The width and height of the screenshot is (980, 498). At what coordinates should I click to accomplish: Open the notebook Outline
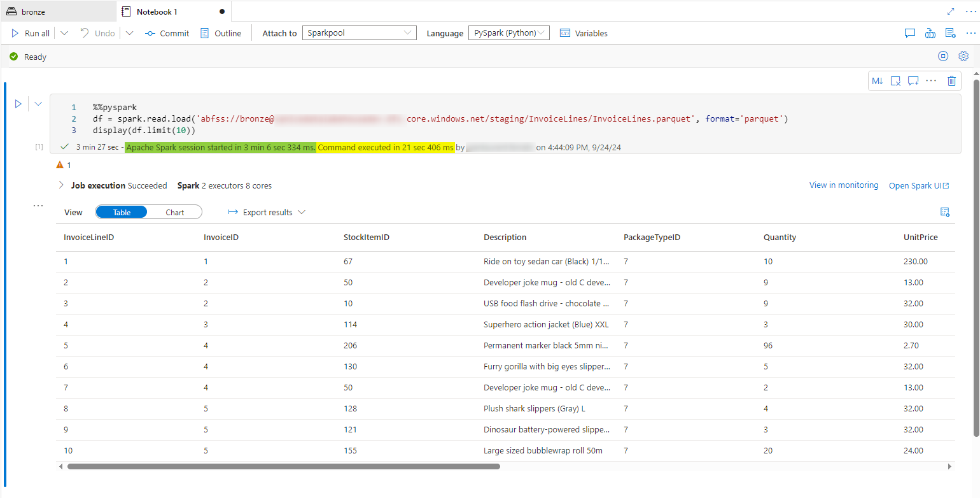221,33
